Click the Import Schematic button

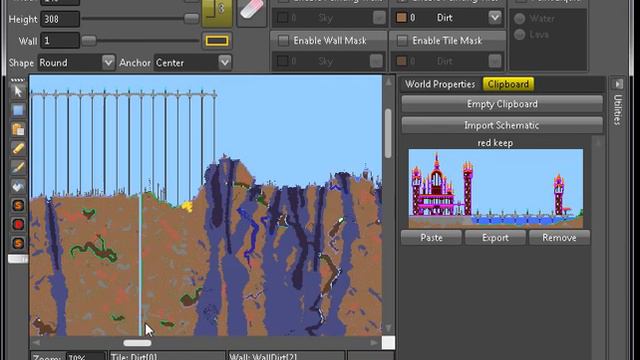[x=502, y=125]
